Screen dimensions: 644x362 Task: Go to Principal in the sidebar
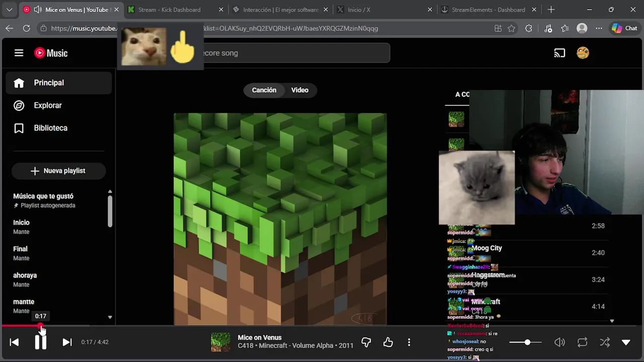tap(58, 83)
